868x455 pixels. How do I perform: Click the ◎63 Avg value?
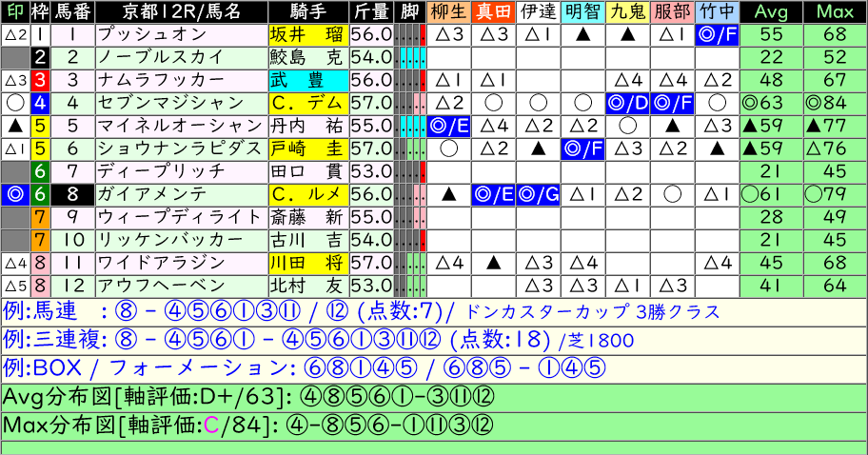771,103
